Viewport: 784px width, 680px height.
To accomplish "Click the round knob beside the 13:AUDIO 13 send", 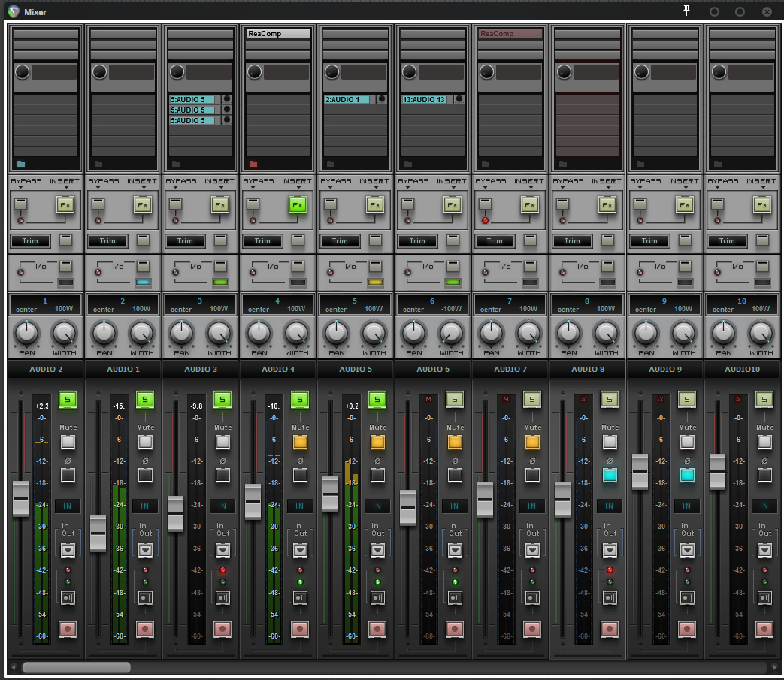I will point(459,99).
